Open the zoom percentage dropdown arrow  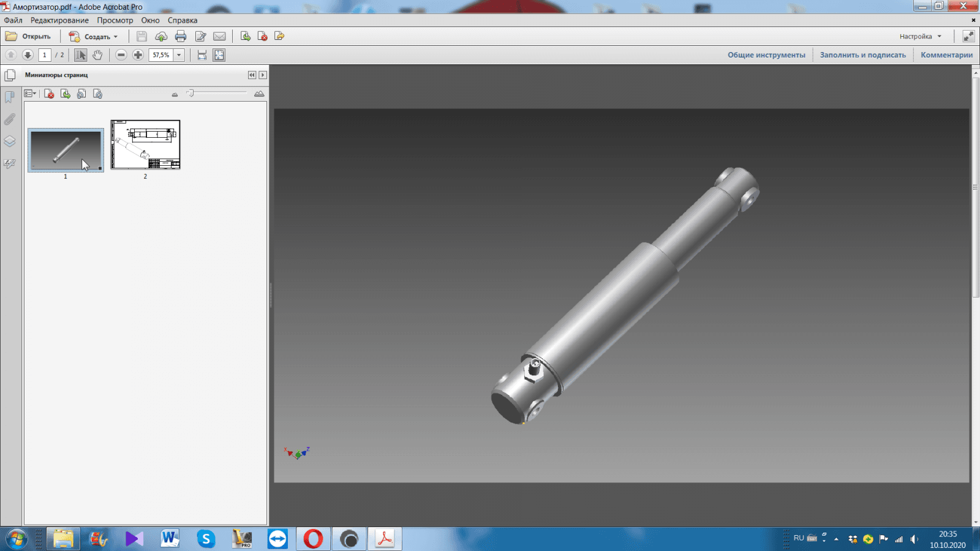coord(179,54)
